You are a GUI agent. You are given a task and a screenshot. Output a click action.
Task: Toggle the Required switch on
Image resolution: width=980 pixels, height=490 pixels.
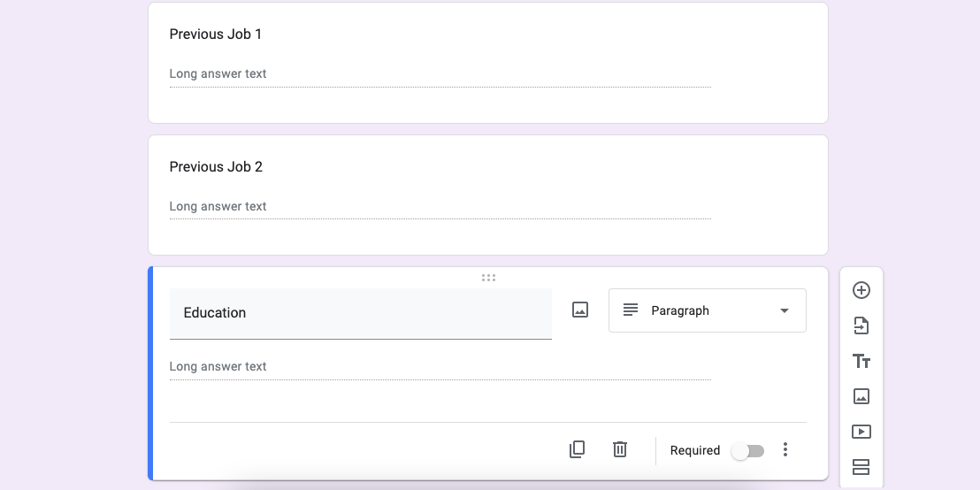(x=747, y=451)
